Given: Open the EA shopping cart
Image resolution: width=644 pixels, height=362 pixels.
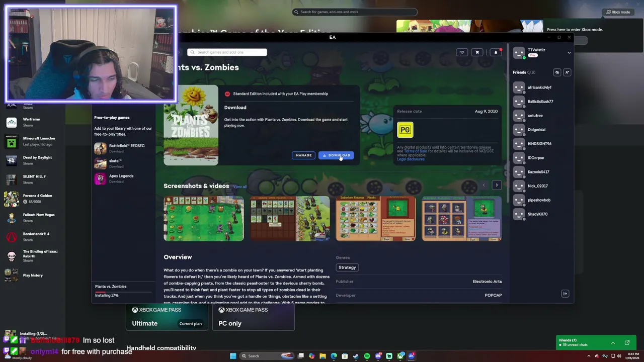Looking at the screenshot, I should click(x=477, y=52).
